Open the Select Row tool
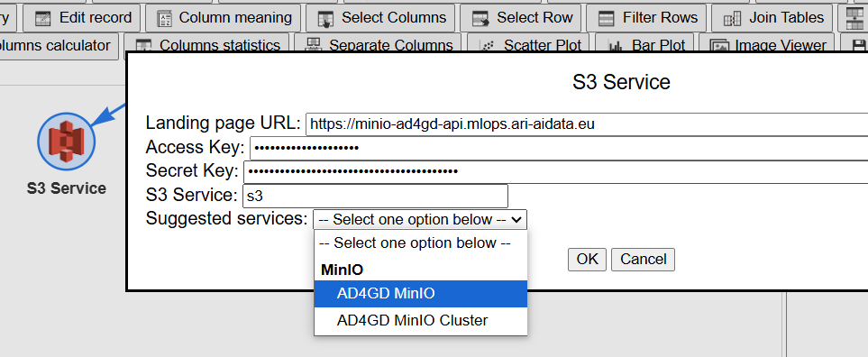 (521, 18)
